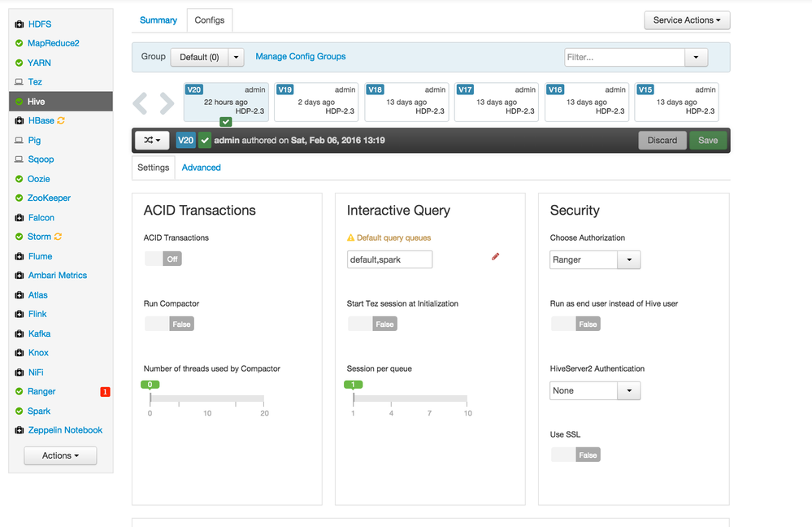Open the Flink service link
812x527 pixels.
pos(37,314)
